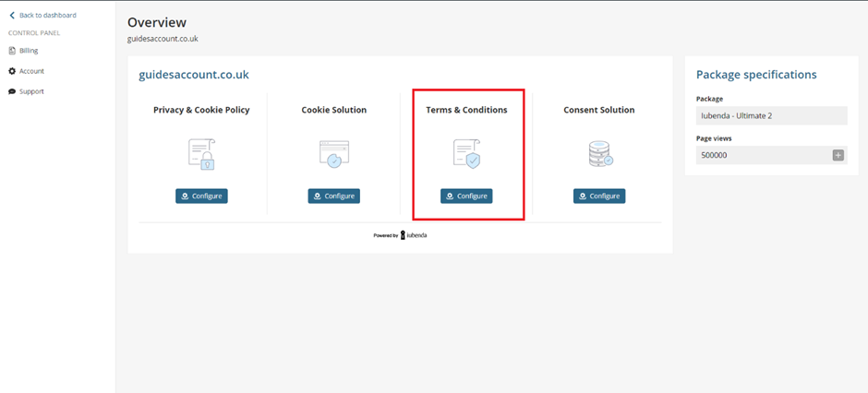Click the Privacy & Cookie Policy padlock document icon

coord(201,154)
